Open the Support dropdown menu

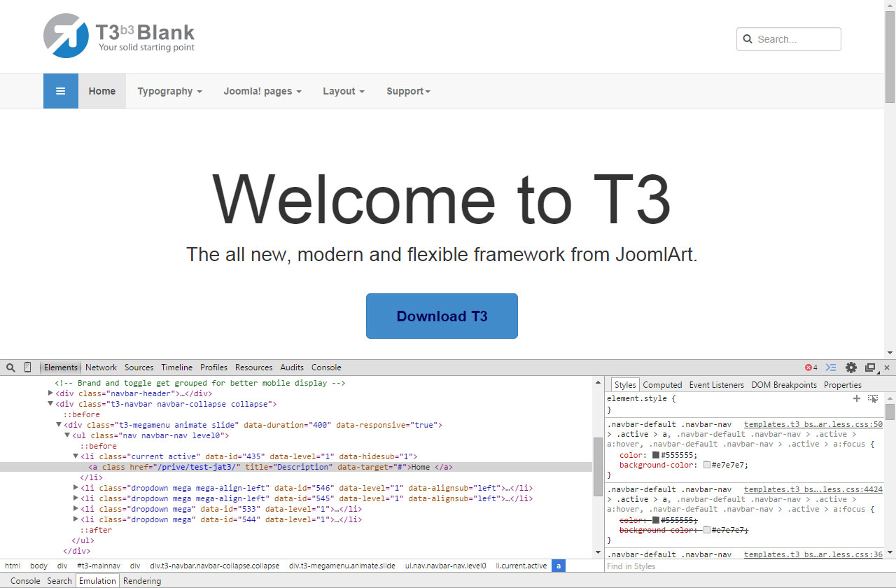tap(408, 91)
